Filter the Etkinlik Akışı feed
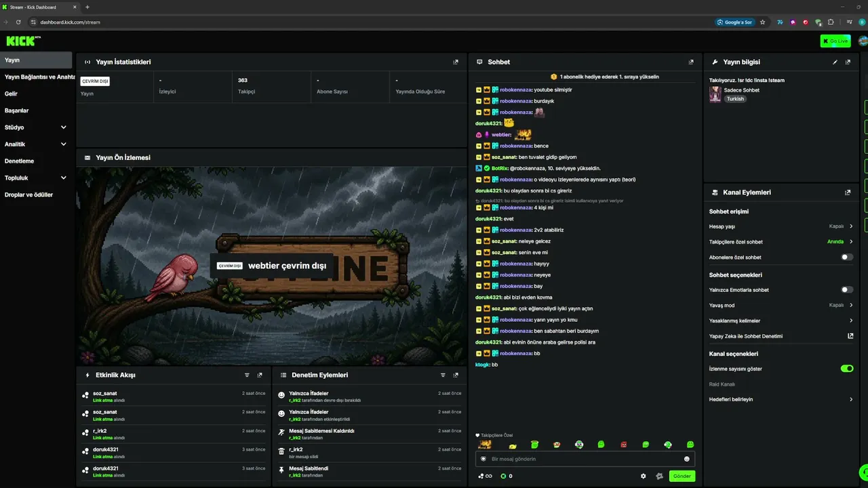 [247, 375]
